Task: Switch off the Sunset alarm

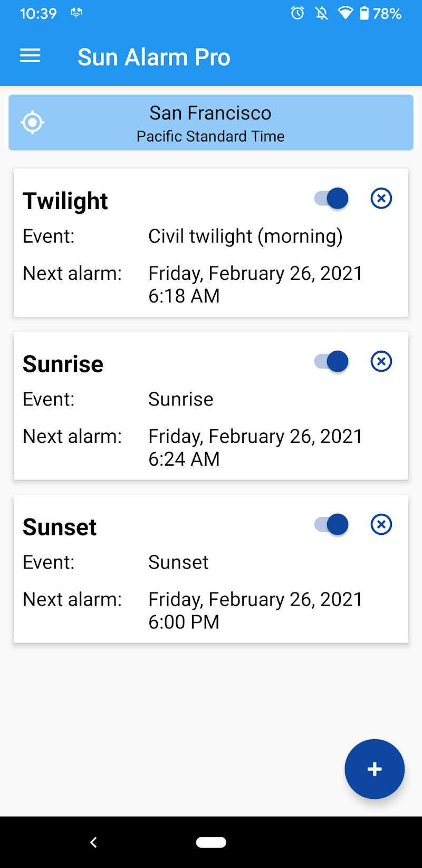Action: (x=332, y=525)
